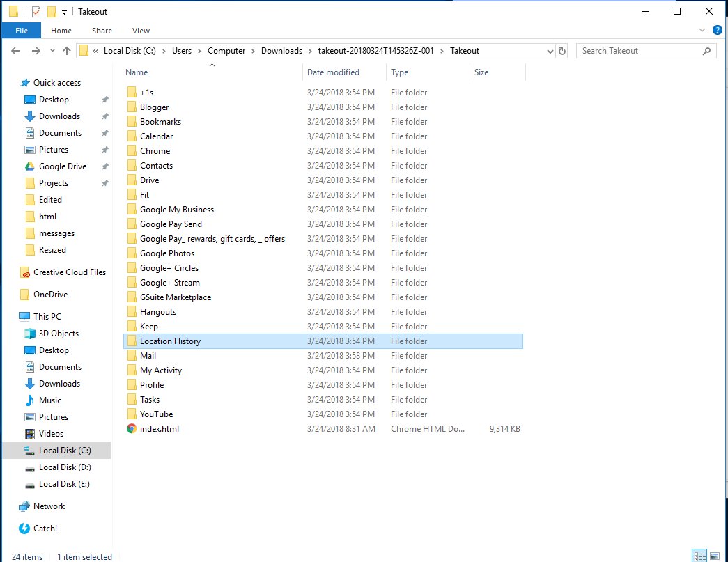Select the Keep folder
The width and height of the screenshot is (728, 562).
pyautogui.click(x=148, y=327)
